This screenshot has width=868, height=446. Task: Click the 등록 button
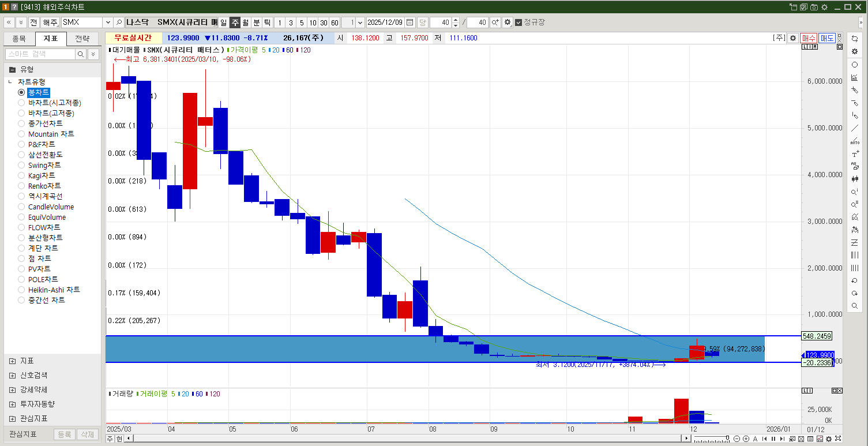pyautogui.click(x=65, y=434)
